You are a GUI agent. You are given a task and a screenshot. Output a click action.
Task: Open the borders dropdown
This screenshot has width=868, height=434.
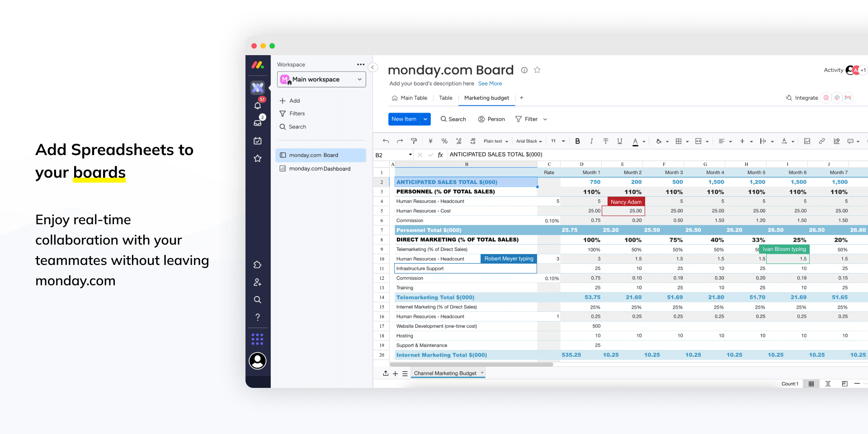687,142
